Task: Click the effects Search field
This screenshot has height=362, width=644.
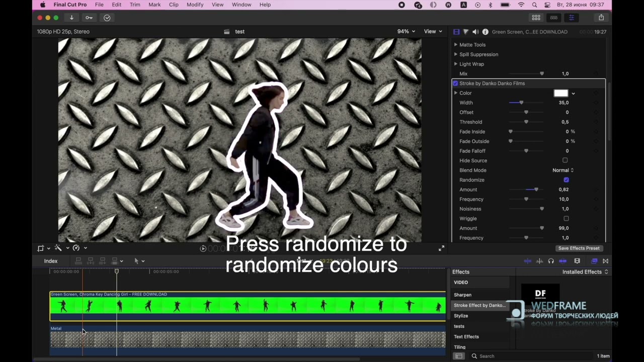Action: click(531, 356)
